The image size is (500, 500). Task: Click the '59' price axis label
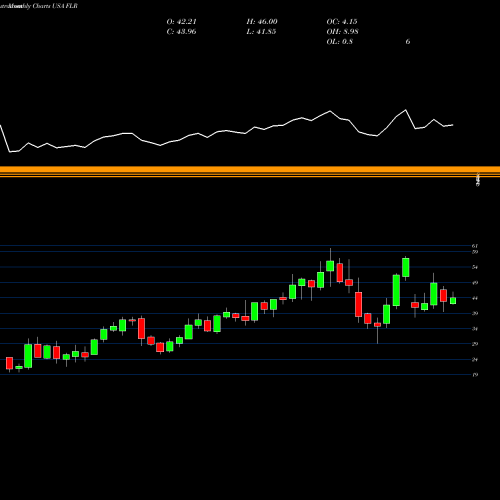coord(475,252)
